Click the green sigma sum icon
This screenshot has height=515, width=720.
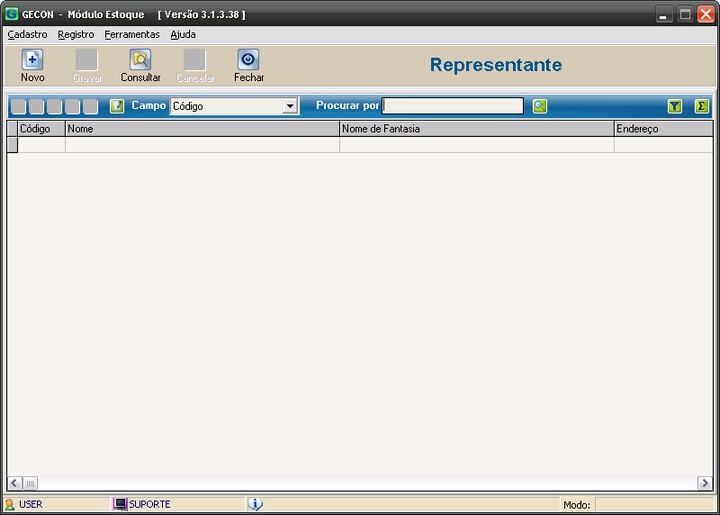tap(701, 106)
